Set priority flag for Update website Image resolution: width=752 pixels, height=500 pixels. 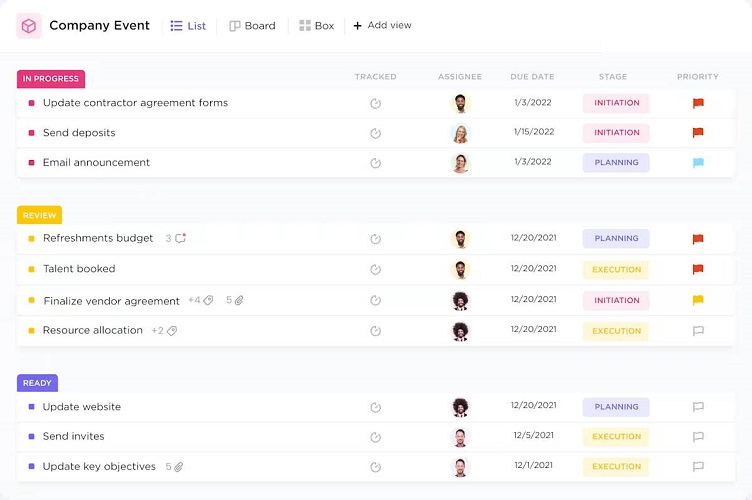(x=698, y=407)
